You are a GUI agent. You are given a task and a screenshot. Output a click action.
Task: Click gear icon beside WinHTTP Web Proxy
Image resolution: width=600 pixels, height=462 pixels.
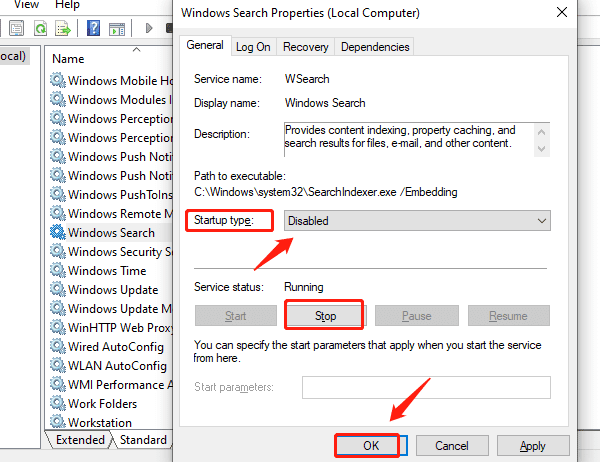click(x=58, y=327)
